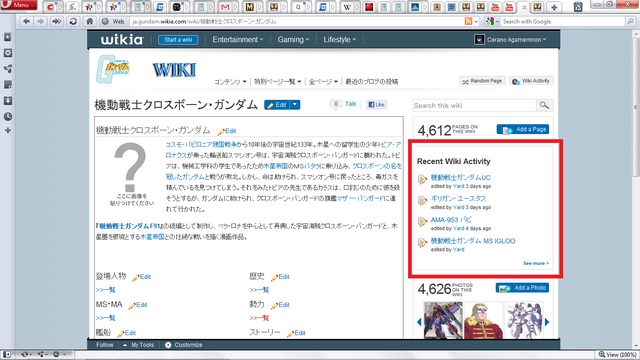
Task: Click the Wiki Activity button
Action: [531, 81]
